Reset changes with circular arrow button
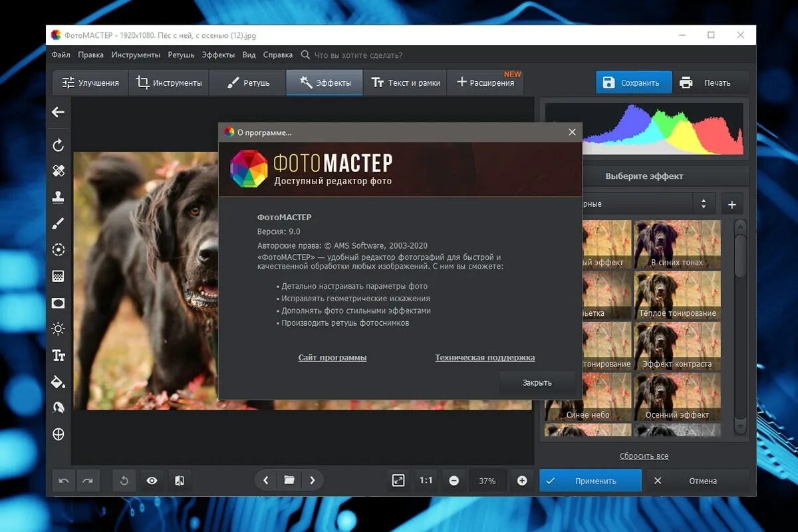 (124, 480)
